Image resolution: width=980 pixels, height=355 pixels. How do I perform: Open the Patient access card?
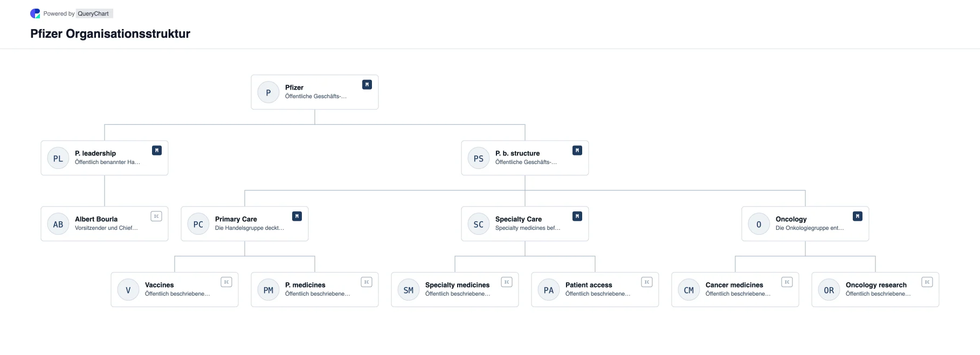pyautogui.click(x=595, y=290)
